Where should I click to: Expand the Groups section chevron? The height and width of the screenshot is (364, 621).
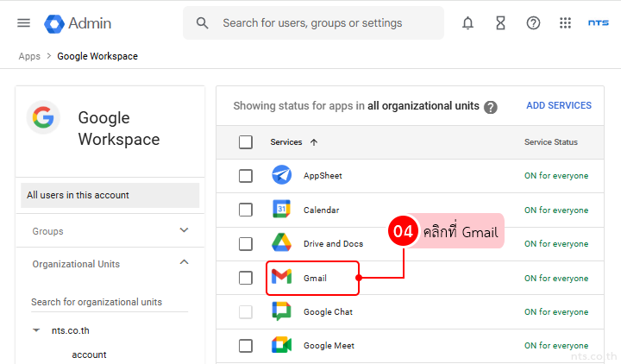click(184, 230)
